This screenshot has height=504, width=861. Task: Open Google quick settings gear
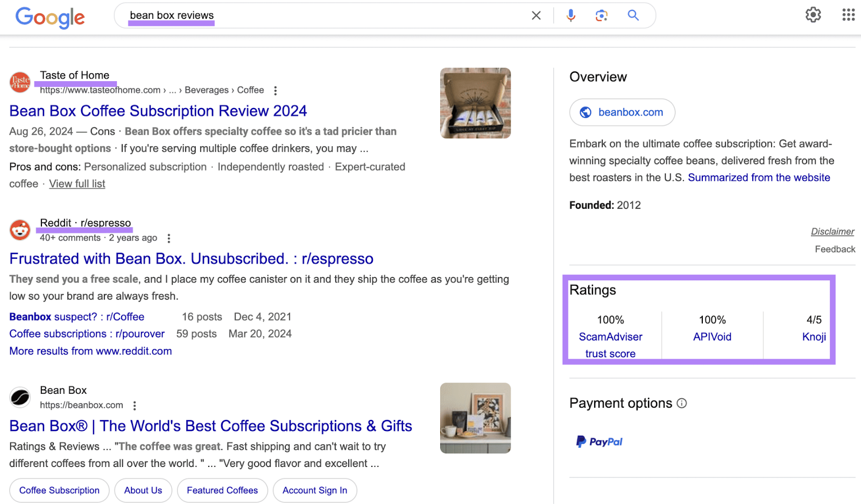tap(813, 16)
